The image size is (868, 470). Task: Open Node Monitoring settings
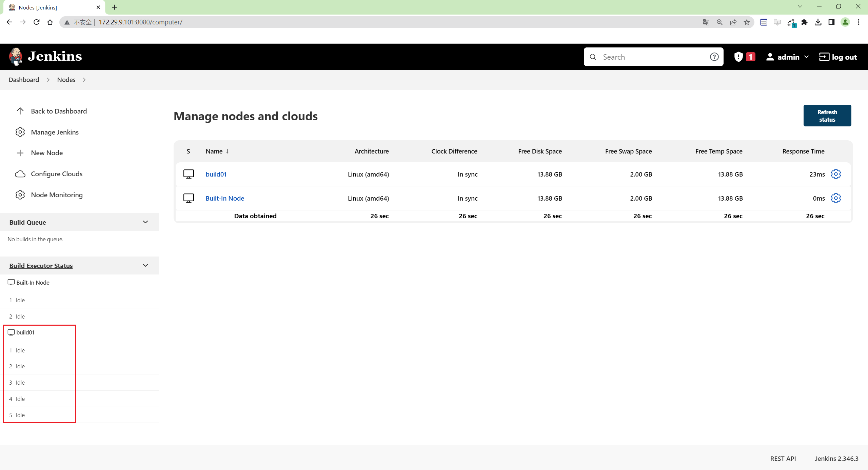click(49, 195)
